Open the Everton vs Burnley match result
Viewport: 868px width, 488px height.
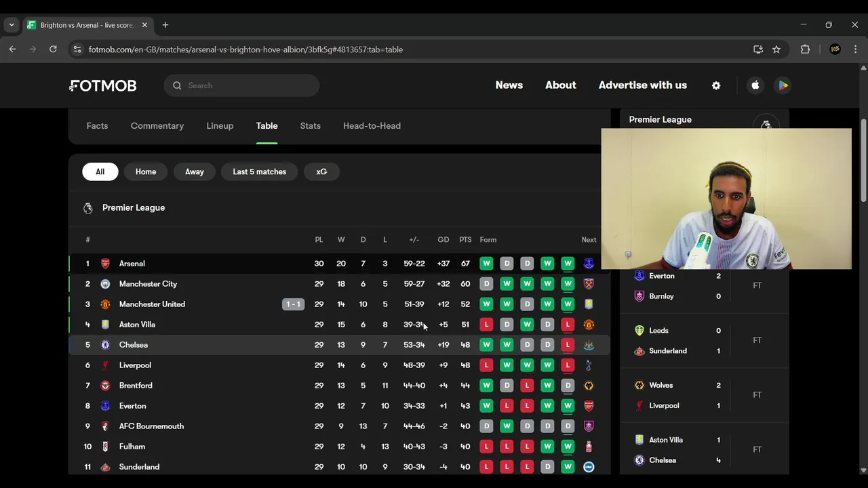[705, 286]
